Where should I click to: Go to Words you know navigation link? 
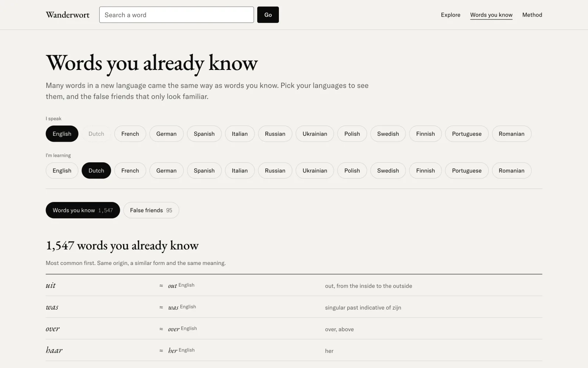point(491,15)
